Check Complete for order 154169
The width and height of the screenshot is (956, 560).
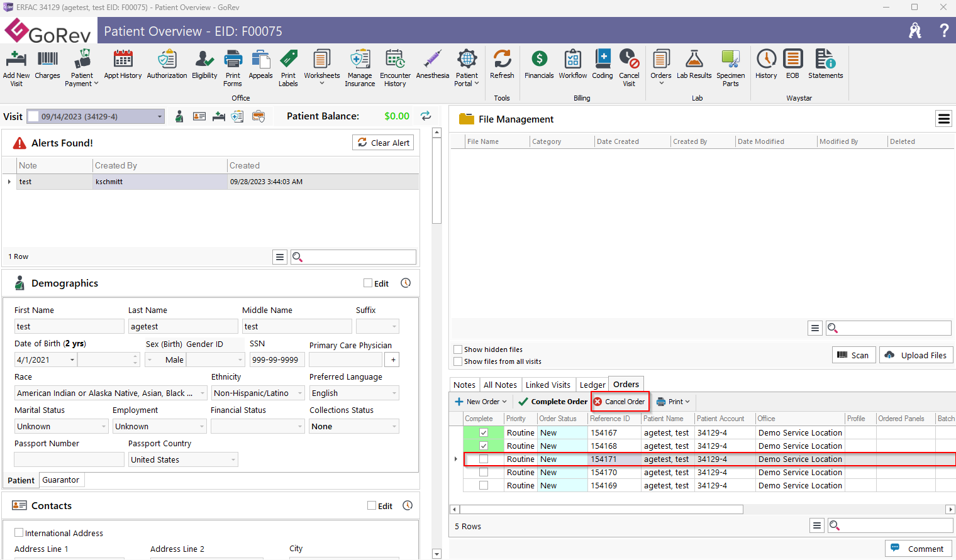pyautogui.click(x=484, y=485)
